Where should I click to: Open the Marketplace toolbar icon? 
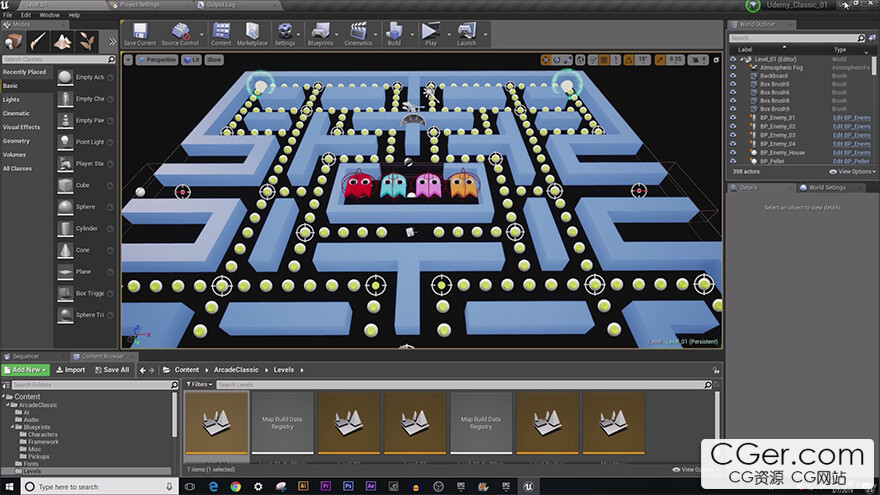(252, 34)
